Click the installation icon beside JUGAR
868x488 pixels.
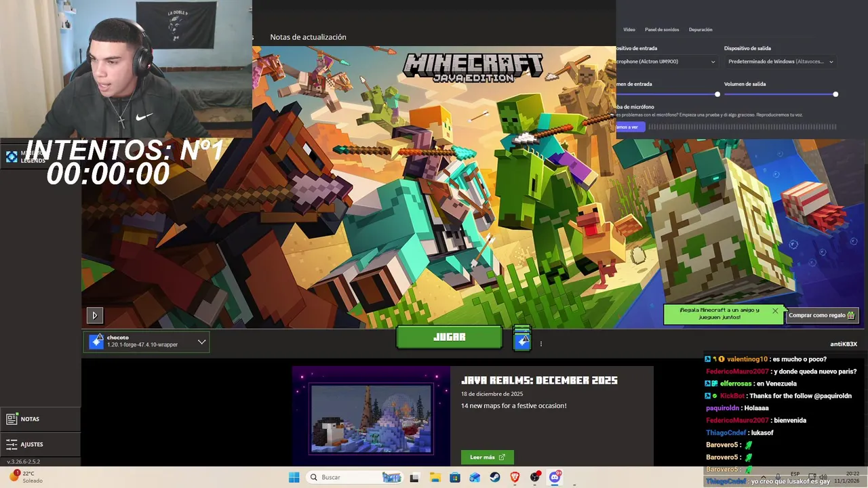click(521, 338)
